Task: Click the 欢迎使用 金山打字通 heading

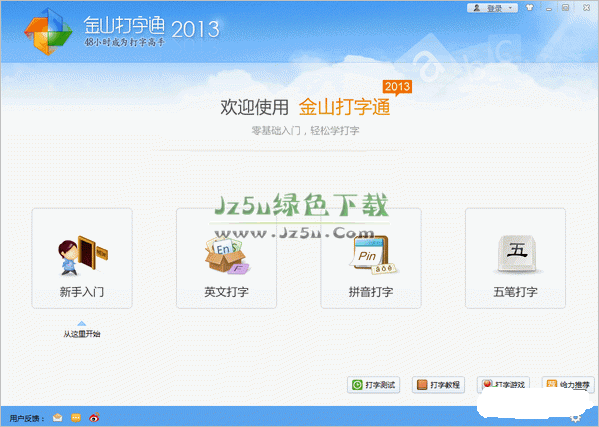Action: 305,107
